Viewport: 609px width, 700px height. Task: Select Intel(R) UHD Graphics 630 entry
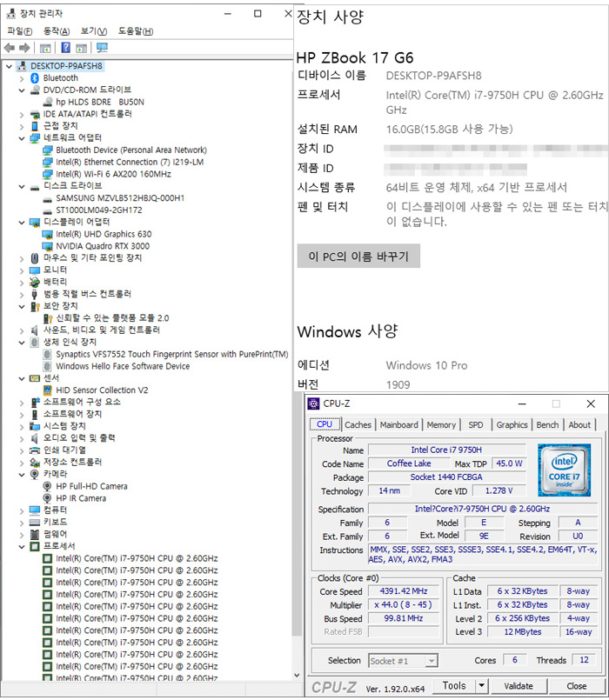[x=104, y=234]
